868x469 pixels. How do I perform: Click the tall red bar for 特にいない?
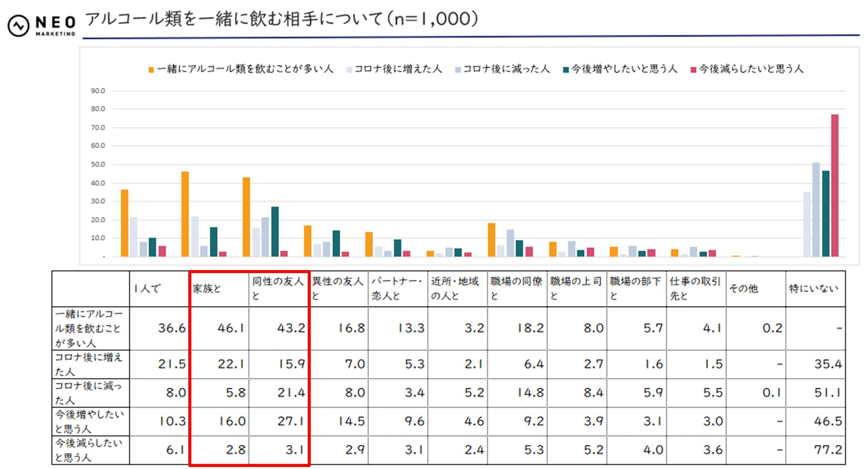(x=834, y=185)
